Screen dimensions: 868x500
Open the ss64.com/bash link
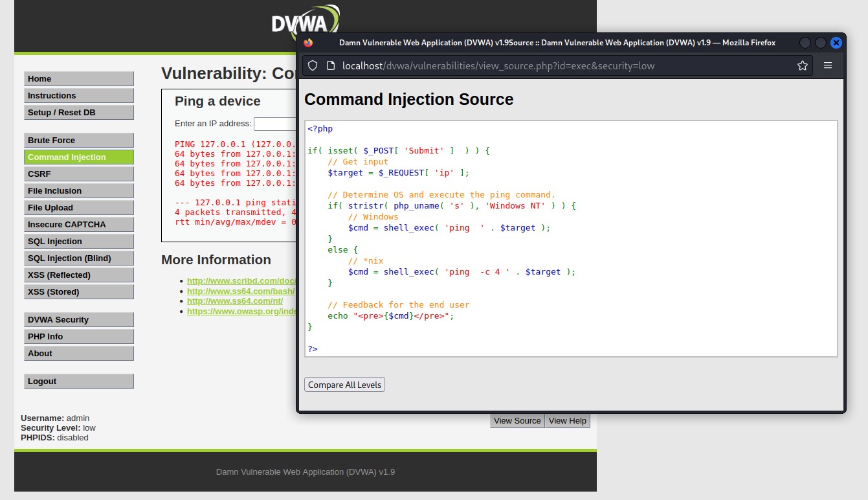click(241, 291)
